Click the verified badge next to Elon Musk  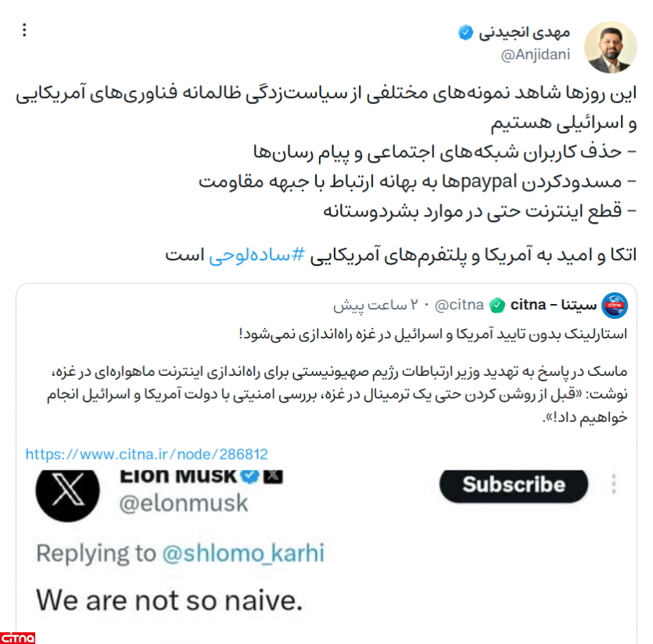click(249, 475)
